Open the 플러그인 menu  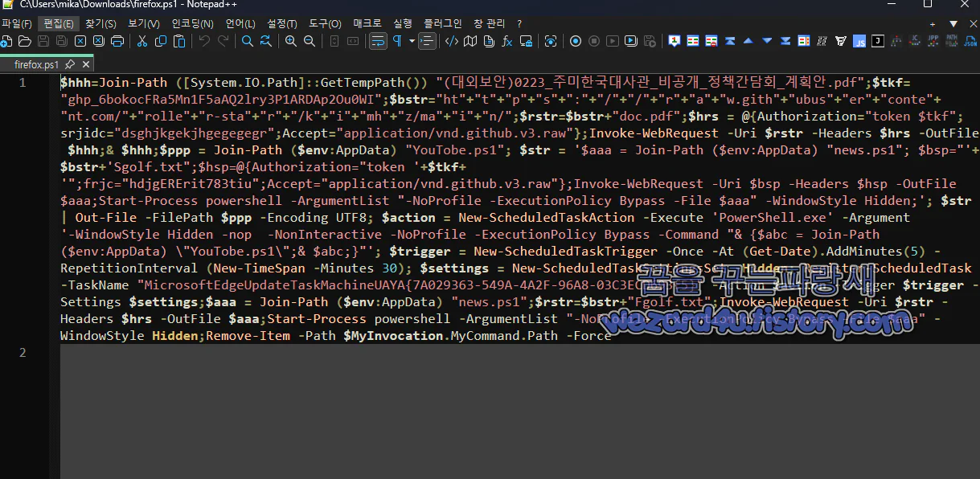click(x=444, y=23)
